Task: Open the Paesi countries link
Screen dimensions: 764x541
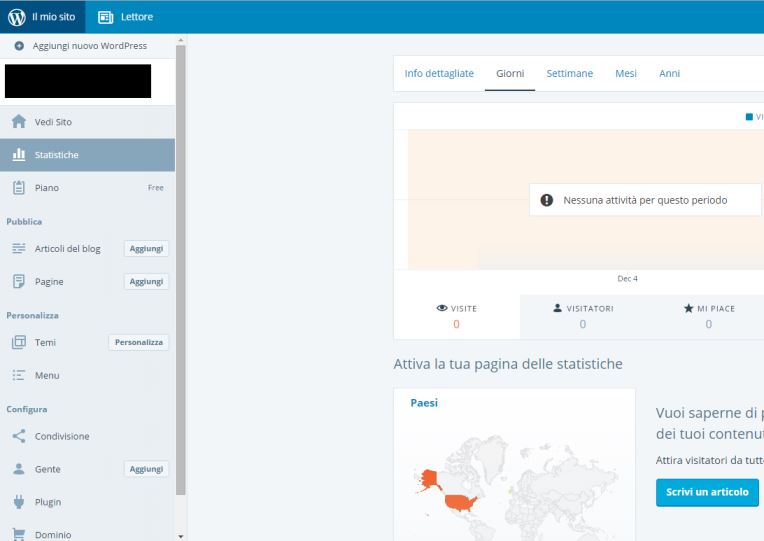Action: (424, 403)
